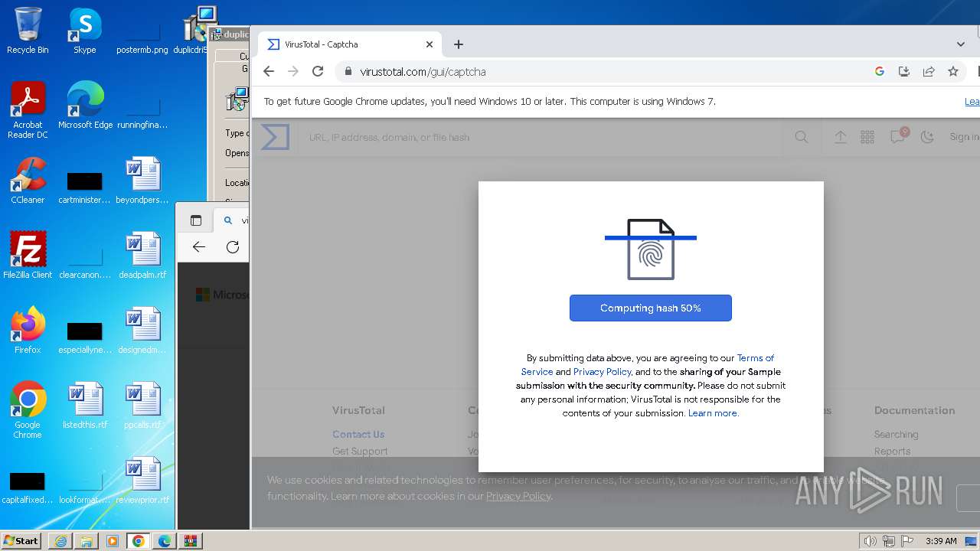The width and height of the screenshot is (980, 551).
Task: Open the WinRAR taskbar icon
Action: 191,541
